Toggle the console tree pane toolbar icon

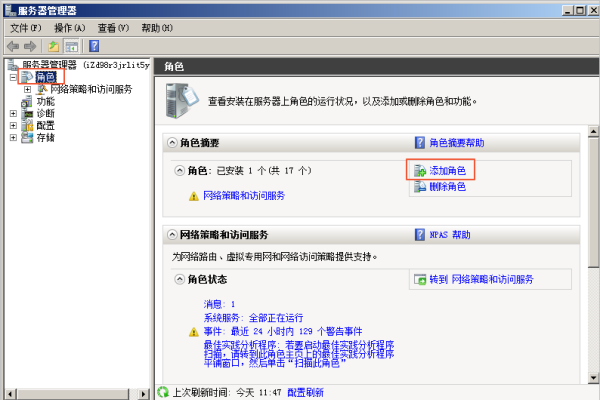point(72,46)
